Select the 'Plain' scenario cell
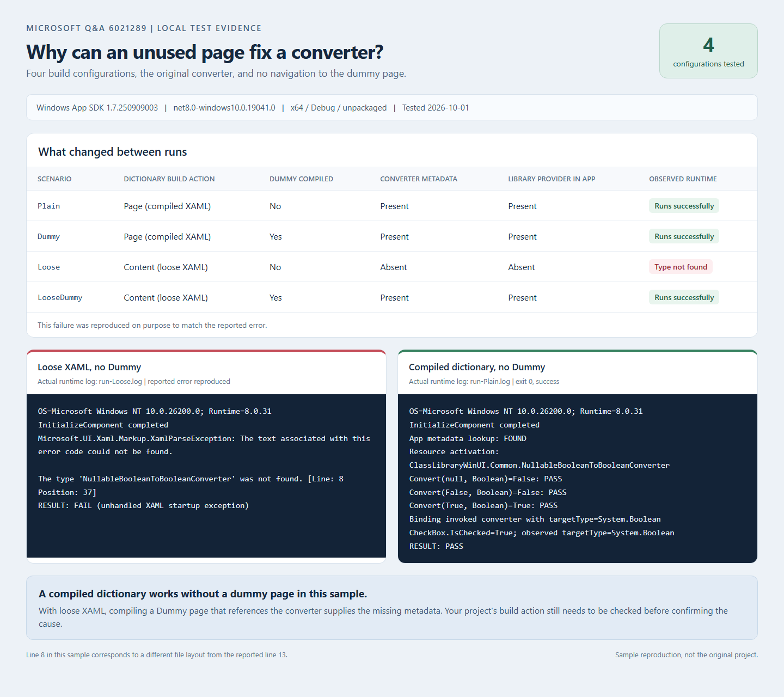The width and height of the screenshot is (784, 697). (x=49, y=206)
